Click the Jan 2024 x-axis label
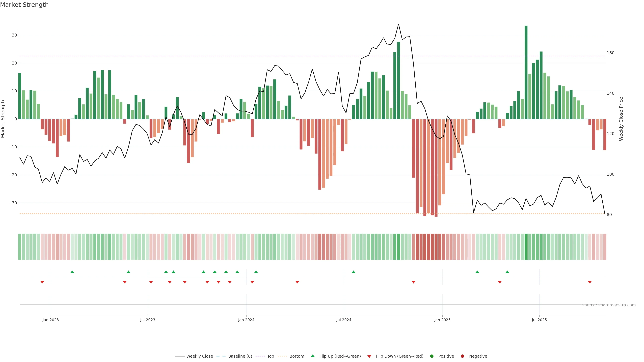The width and height of the screenshot is (644, 362). click(246, 320)
